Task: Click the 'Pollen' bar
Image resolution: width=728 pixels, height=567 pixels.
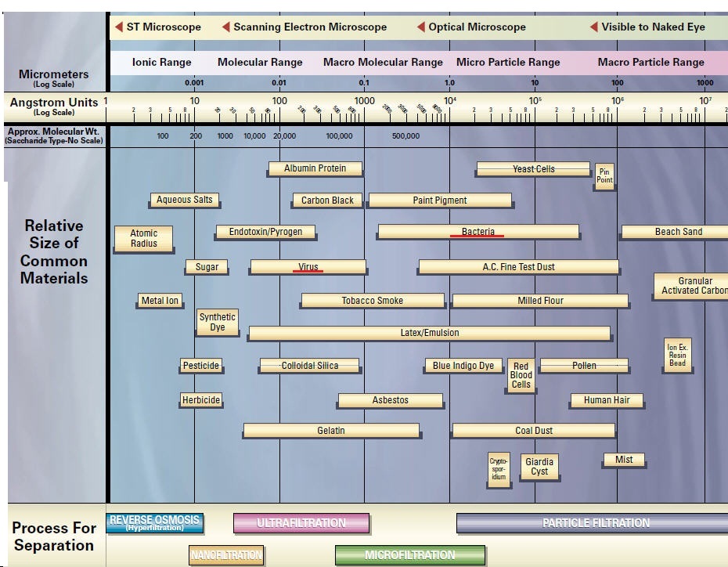Action: point(584,366)
